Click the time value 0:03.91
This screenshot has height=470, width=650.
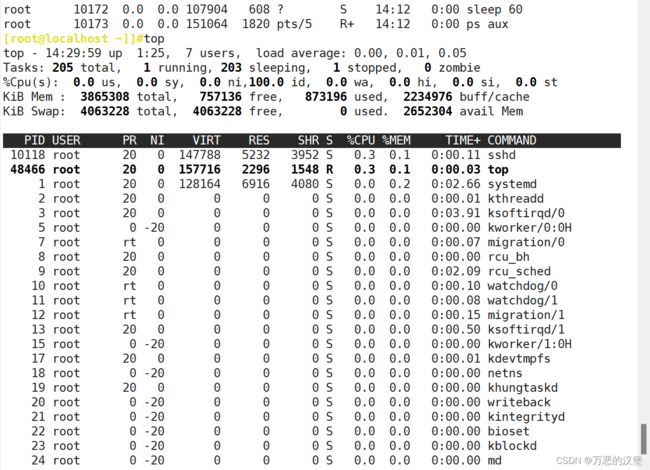click(x=456, y=213)
